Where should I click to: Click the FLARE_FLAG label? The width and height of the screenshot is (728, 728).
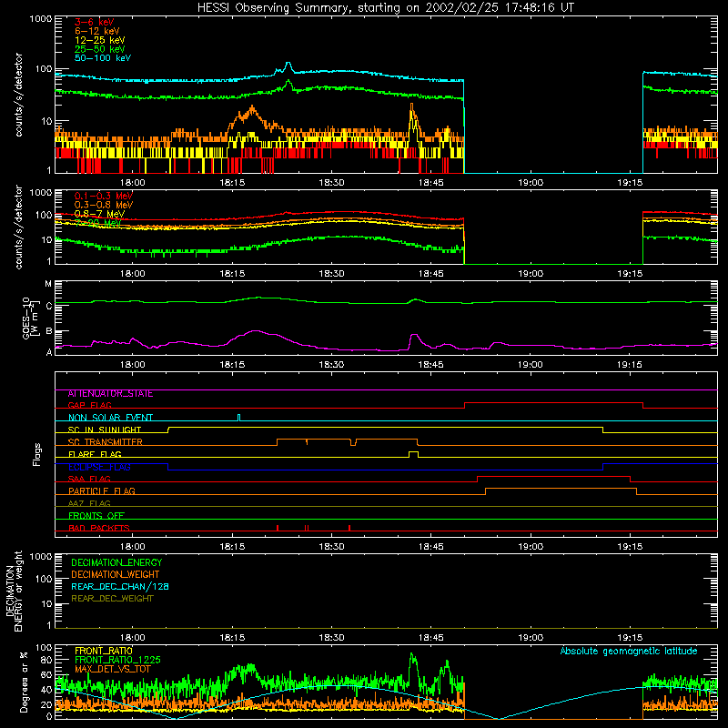[95, 454]
